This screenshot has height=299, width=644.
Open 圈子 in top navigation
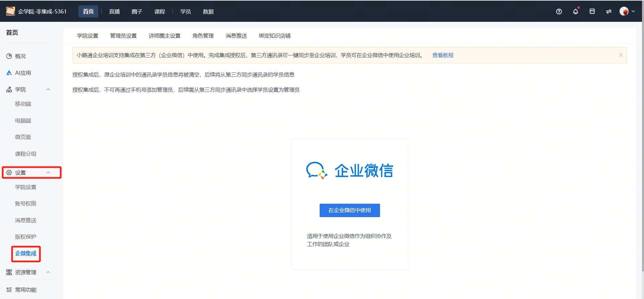click(x=137, y=11)
